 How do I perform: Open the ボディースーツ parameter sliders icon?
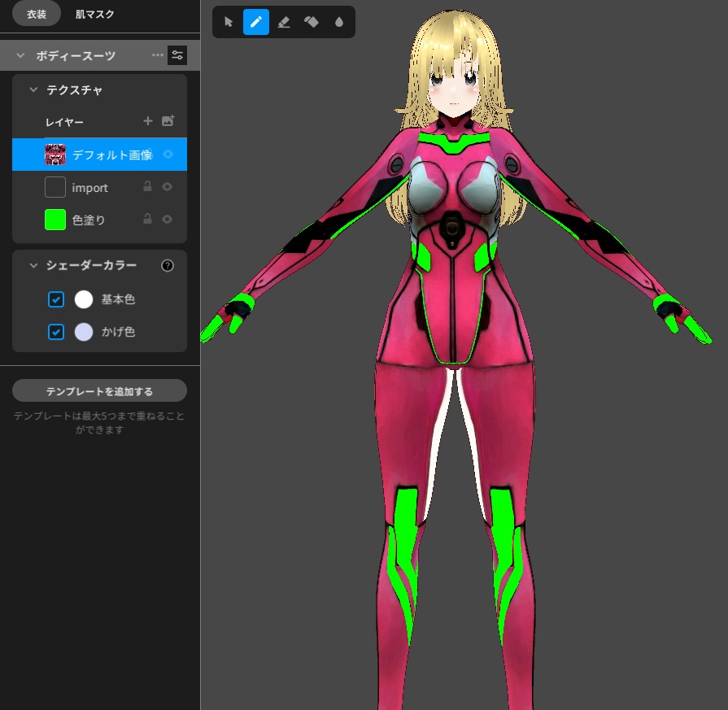click(177, 55)
